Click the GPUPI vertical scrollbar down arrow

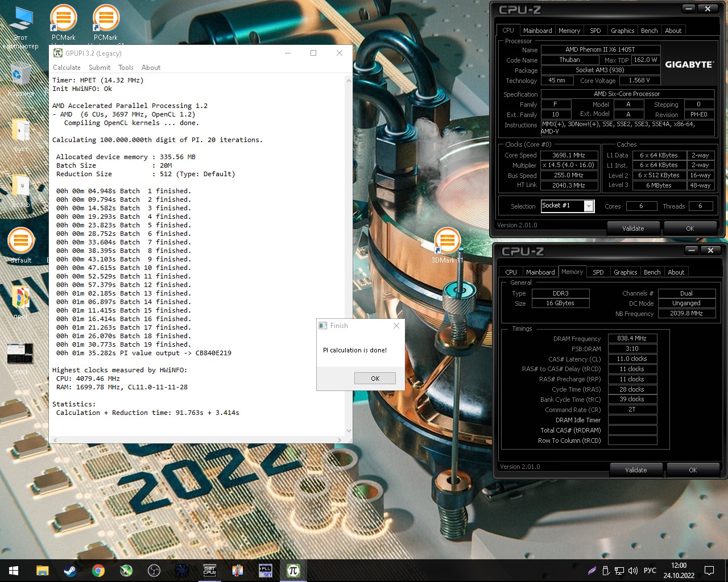point(349,431)
